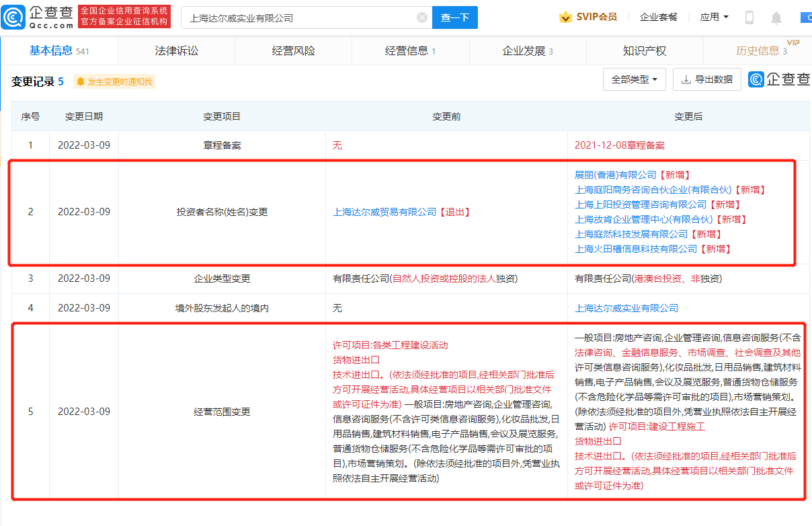
Task: Select the 企业类型变更 cell
Action: [x=222, y=278]
